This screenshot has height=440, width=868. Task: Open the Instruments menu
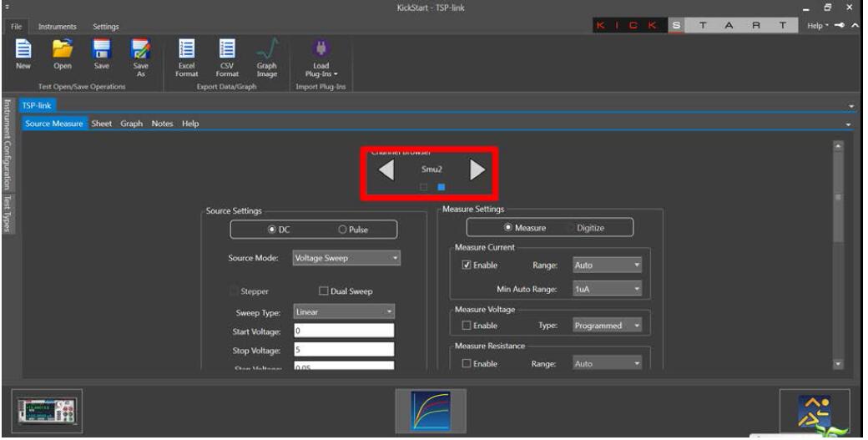pos(56,28)
